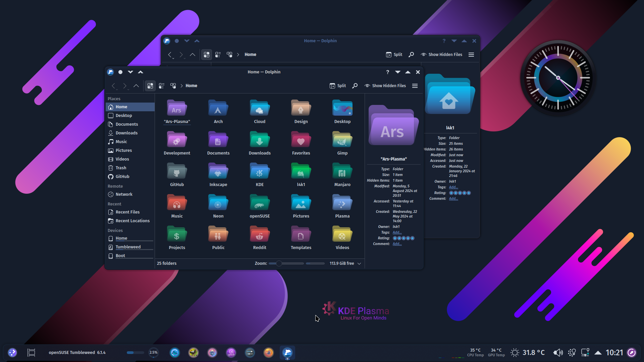Click Add tags link in front info panel

click(397, 233)
